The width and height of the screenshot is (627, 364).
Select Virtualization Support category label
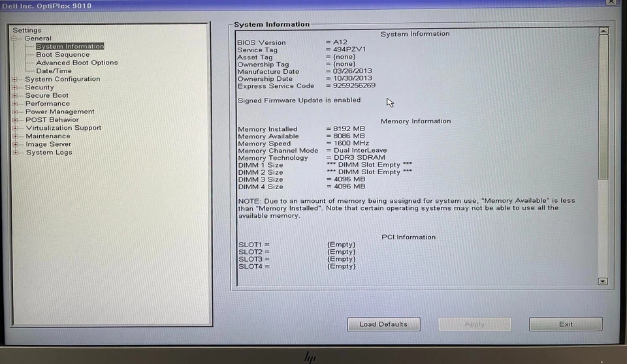tap(63, 128)
